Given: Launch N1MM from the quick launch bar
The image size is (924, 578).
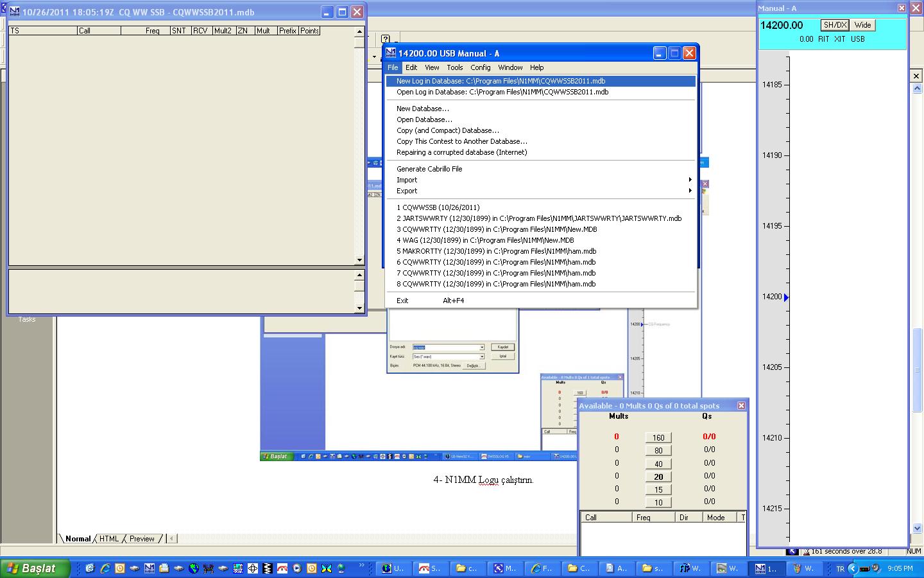Looking at the screenshot, I should (150, 568).
